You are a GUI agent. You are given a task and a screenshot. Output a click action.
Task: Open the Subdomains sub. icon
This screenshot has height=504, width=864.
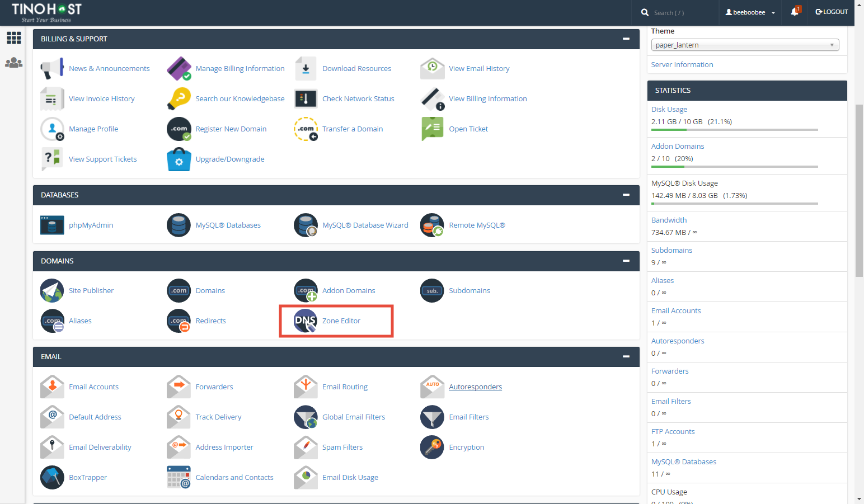tap(432, 291)
